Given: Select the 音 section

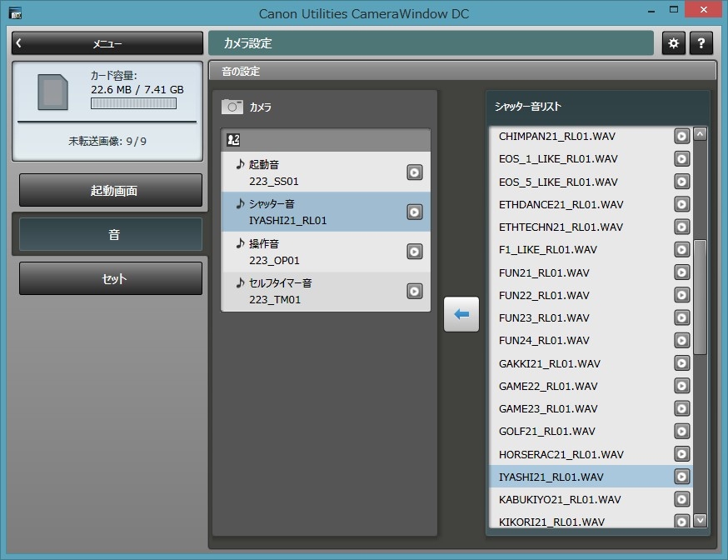Looking at the screenshot, I should [111, 234].
